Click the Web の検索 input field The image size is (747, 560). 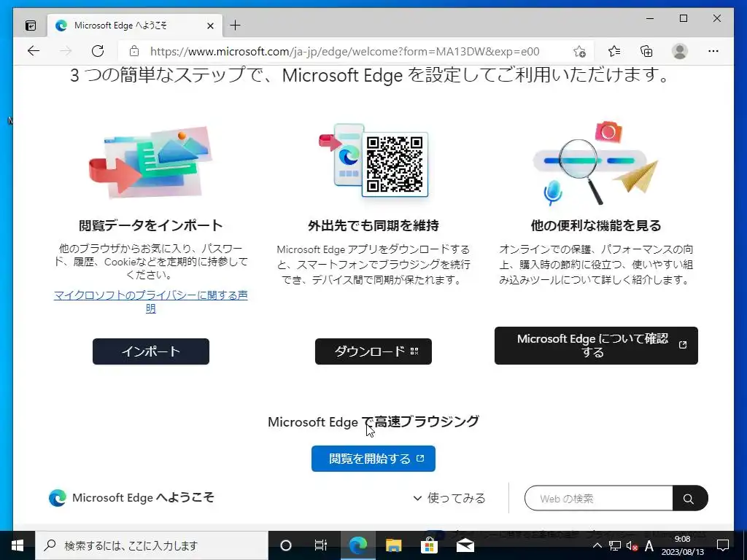click(x=598, y=499)
